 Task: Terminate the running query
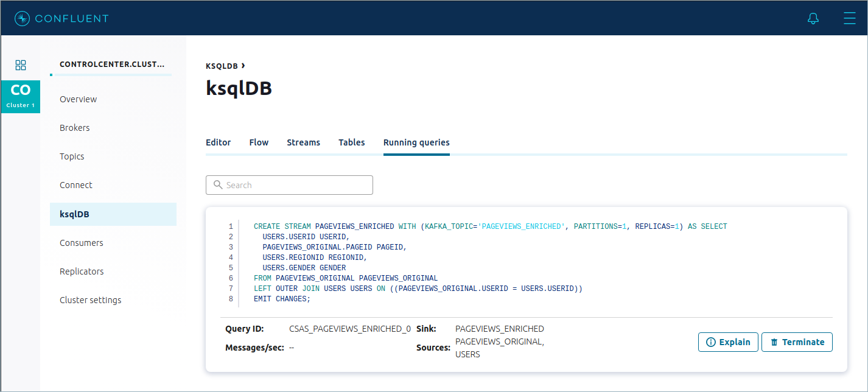(x=797, y=341)
